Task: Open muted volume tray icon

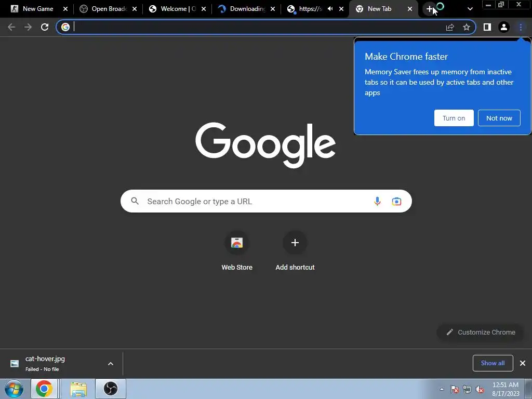Action: coord(480,390)
